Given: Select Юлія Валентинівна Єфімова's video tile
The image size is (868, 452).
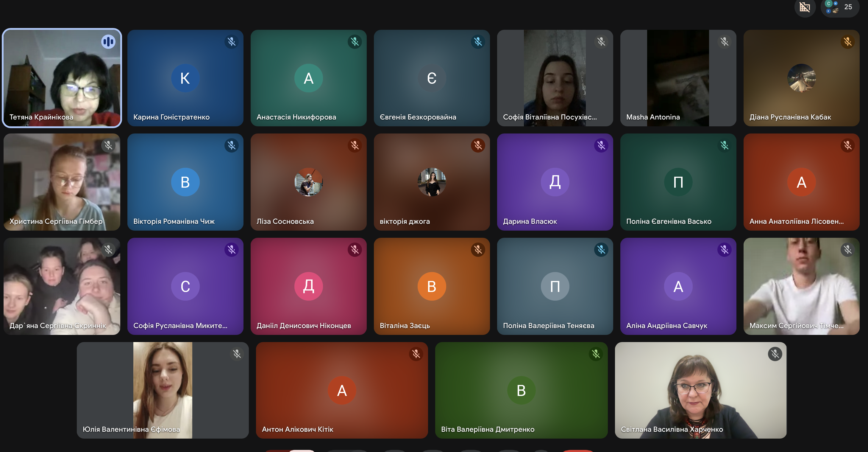Looking at the screenshot, I should pos(163,390).
